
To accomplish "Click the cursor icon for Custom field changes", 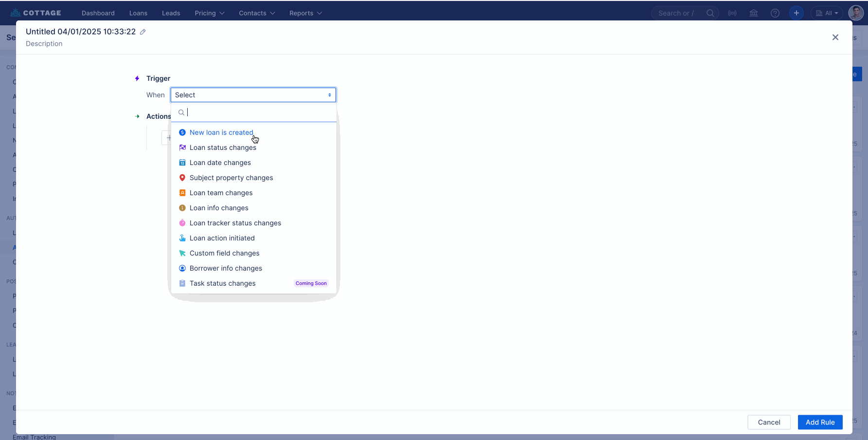I will (x=182, y=253).
